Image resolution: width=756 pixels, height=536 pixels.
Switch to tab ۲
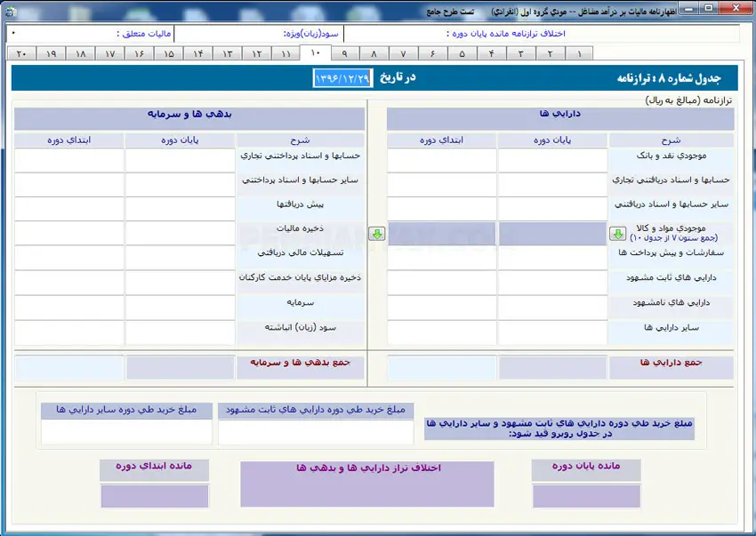tap(550, 53)
